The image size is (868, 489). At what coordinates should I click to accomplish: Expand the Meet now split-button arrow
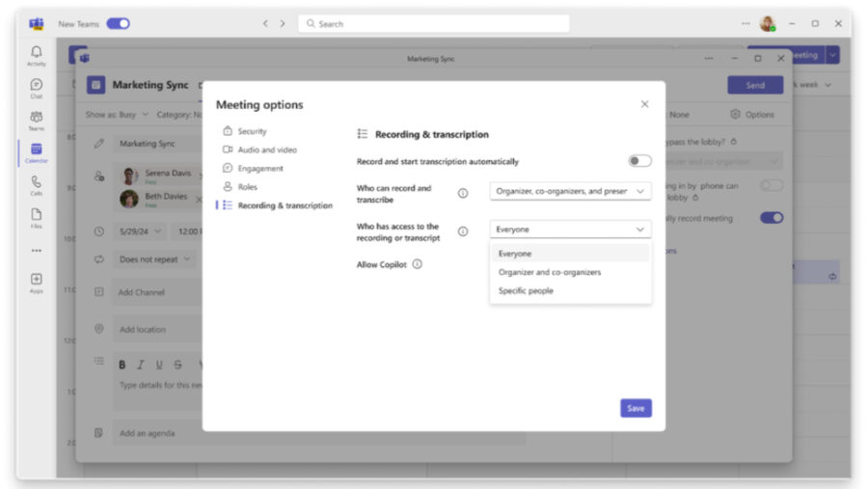coord(832,55)
